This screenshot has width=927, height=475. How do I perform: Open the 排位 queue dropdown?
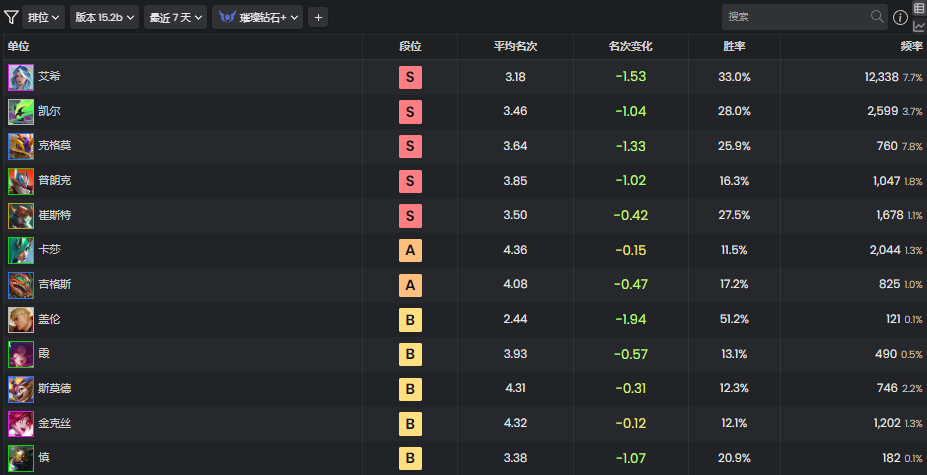coord(44,17)
